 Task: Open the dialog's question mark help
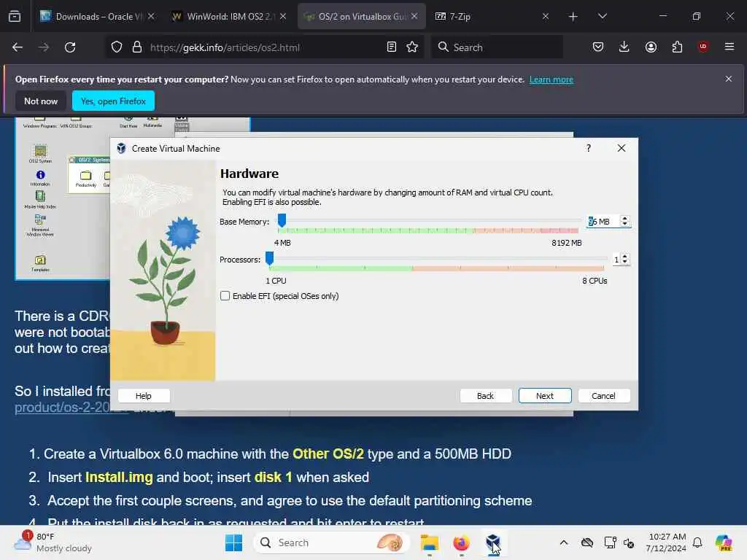589,148
